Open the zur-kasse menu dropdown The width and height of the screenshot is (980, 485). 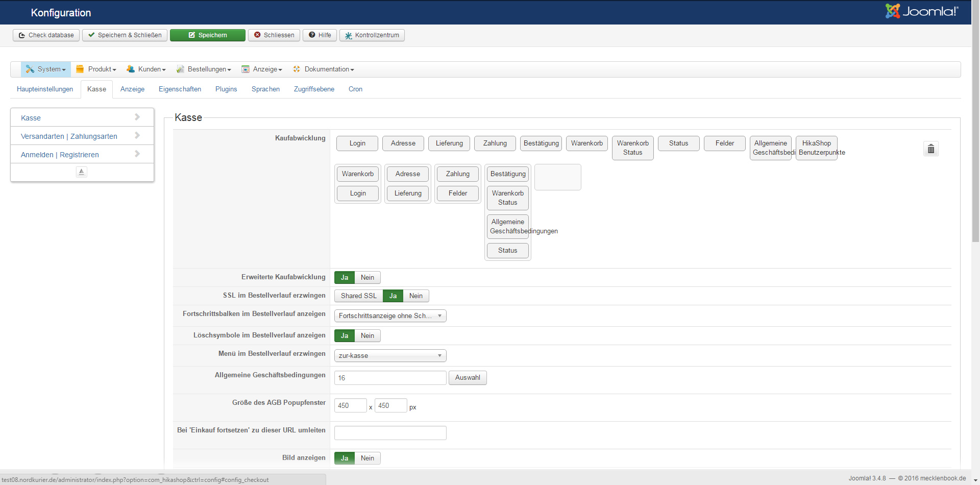point(390,356)
